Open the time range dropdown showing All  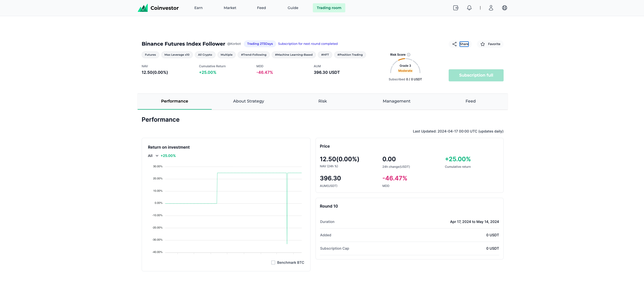(x=152, y=155)
